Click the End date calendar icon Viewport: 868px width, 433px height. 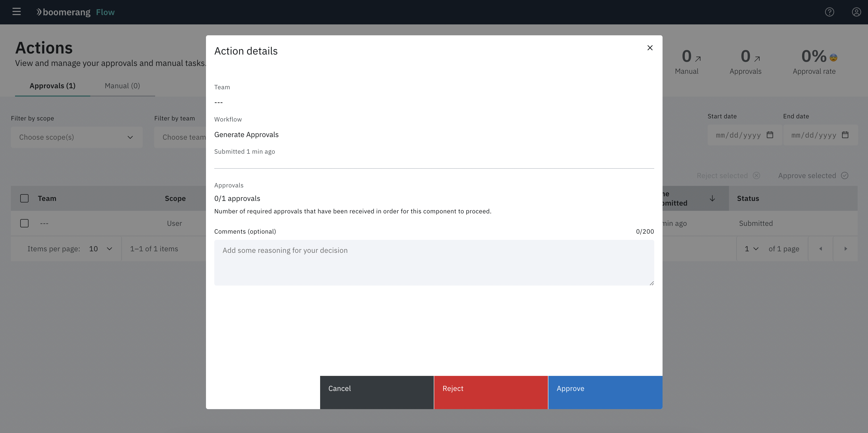coord(845,135)
